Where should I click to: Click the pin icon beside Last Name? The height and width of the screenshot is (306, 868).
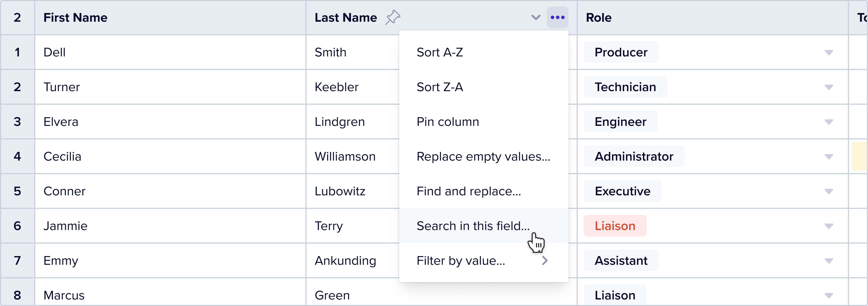coord(392,17)
